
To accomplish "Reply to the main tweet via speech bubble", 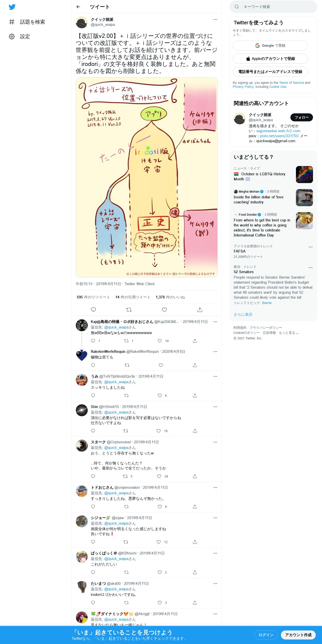I will [93, 310].
